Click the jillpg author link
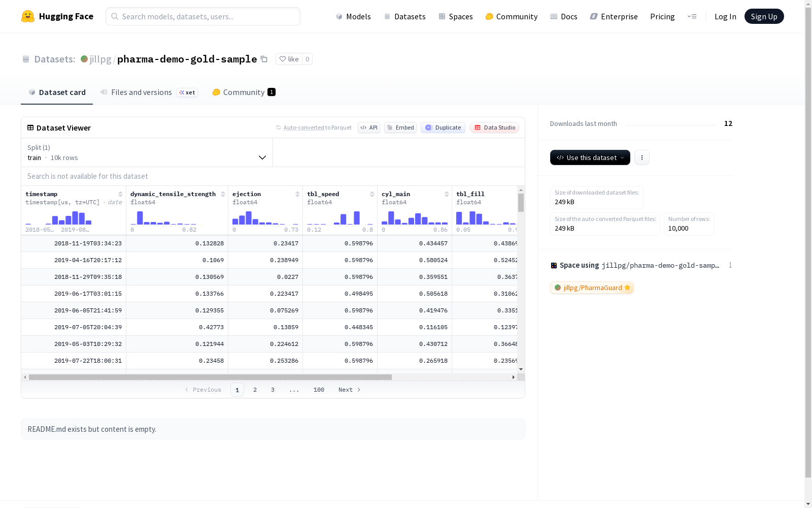This screenshot has width=812, height=508. (x=100, y=59)
